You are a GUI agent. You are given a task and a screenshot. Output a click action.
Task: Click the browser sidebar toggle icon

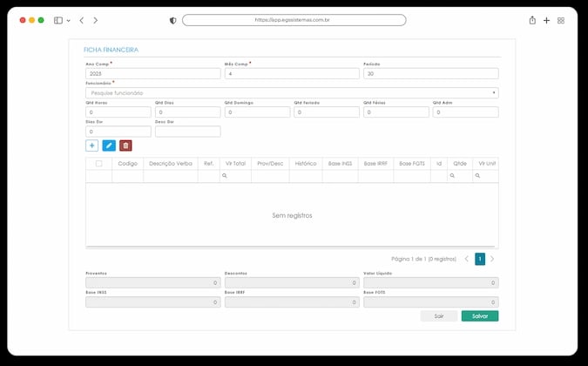(x=58, y=20)
